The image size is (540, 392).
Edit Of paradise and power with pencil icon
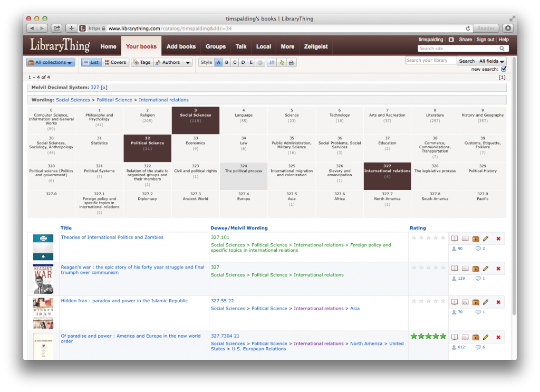coord(486,337)
